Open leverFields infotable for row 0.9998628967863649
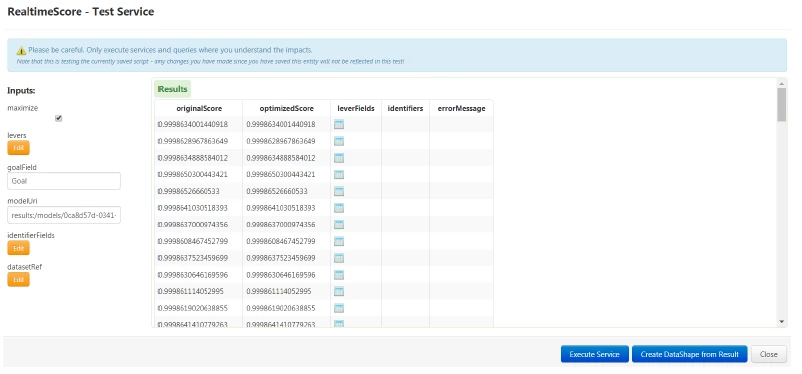 point(339,141)
